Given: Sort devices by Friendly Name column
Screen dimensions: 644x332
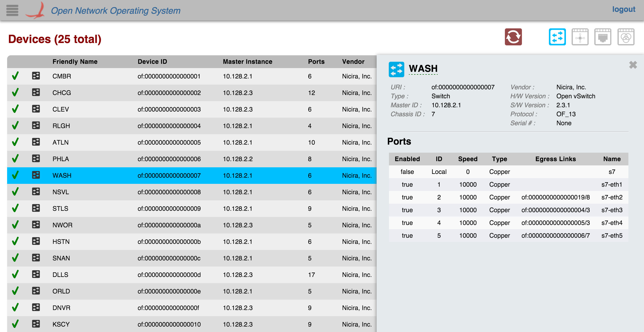Looking at the screenshot, I should pos(75,62).
